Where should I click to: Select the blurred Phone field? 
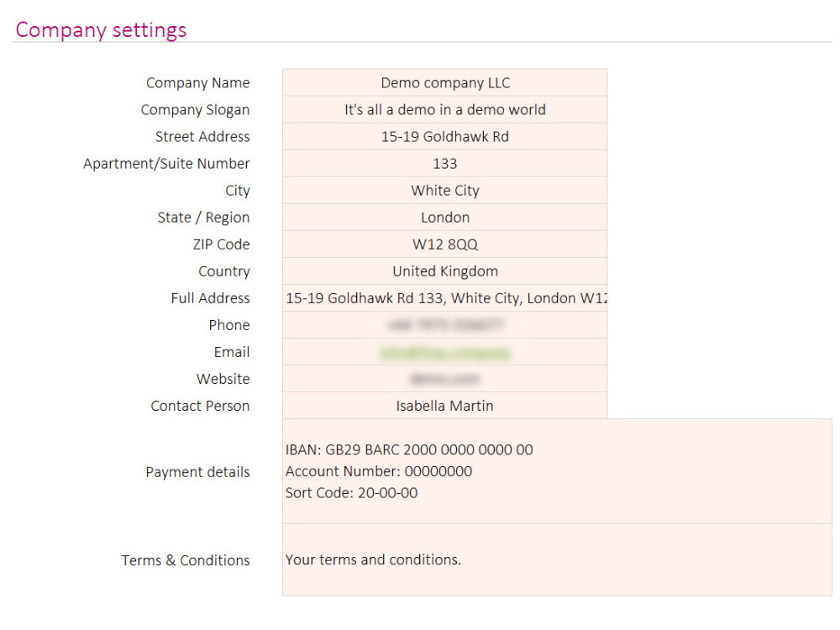pos(444,324)
